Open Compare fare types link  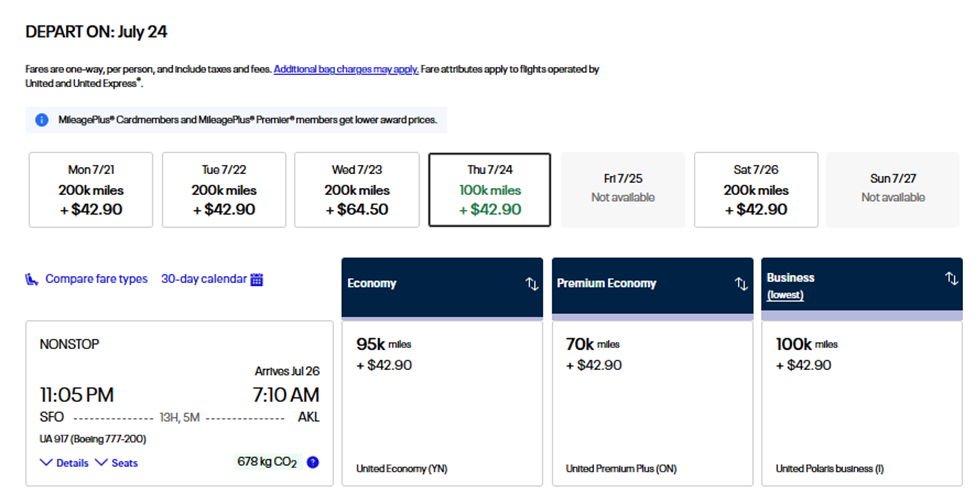pos(96,280)
